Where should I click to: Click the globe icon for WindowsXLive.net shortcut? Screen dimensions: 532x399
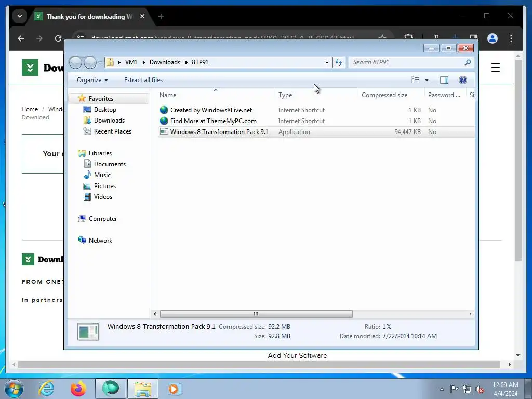point(164,110)
